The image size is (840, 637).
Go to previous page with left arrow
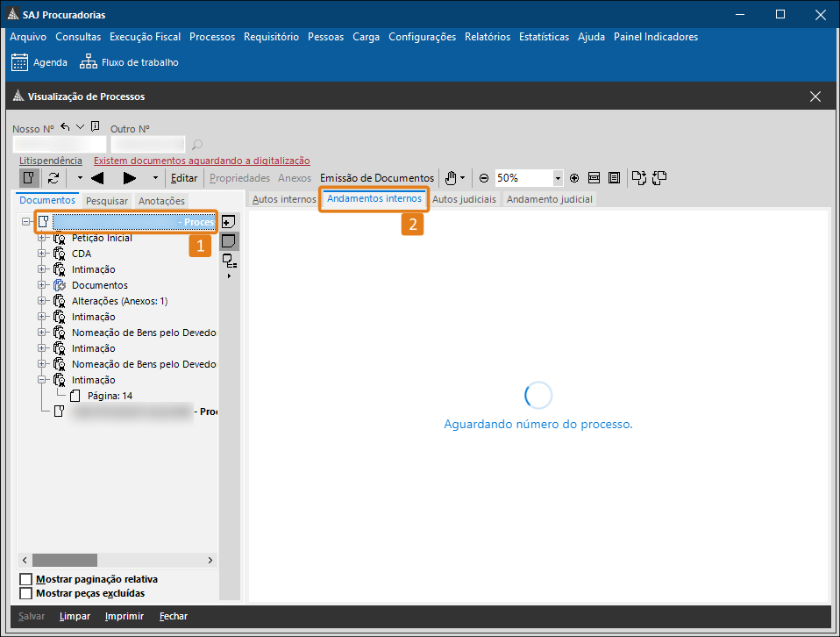pos(97,178)
